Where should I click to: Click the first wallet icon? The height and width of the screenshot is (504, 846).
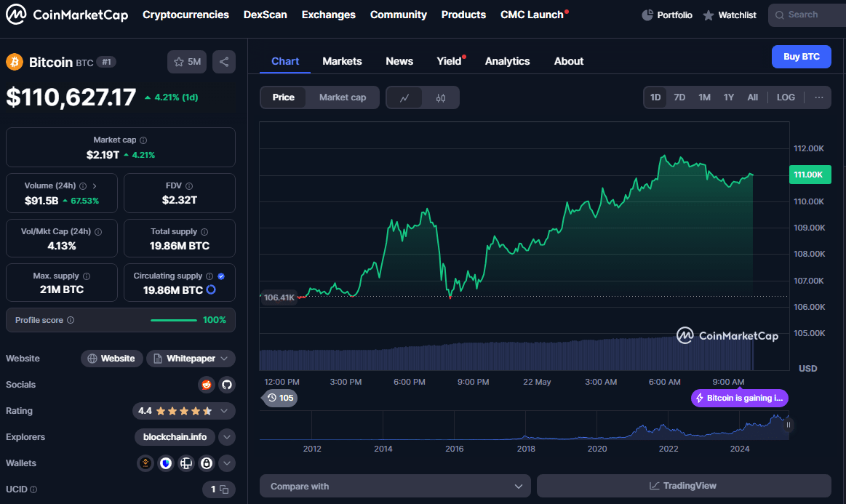pos(145,463)
